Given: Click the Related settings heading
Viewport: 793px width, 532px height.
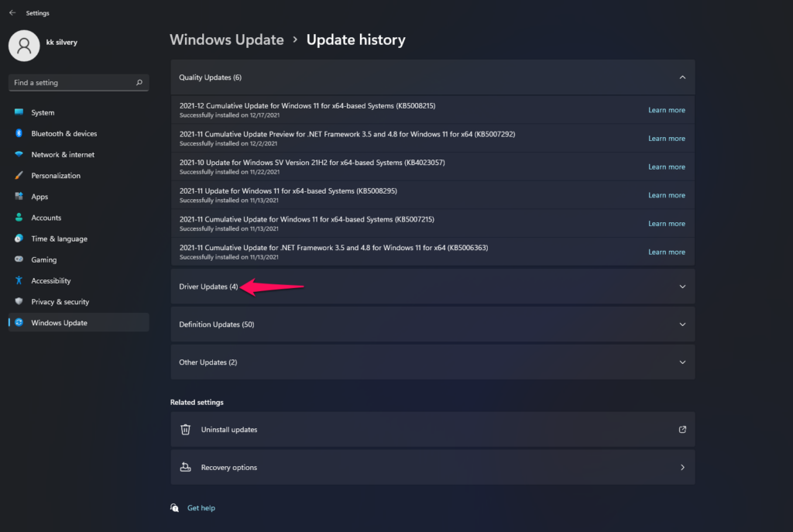Looking at the screenshot, I should click(x=197, y=402).
